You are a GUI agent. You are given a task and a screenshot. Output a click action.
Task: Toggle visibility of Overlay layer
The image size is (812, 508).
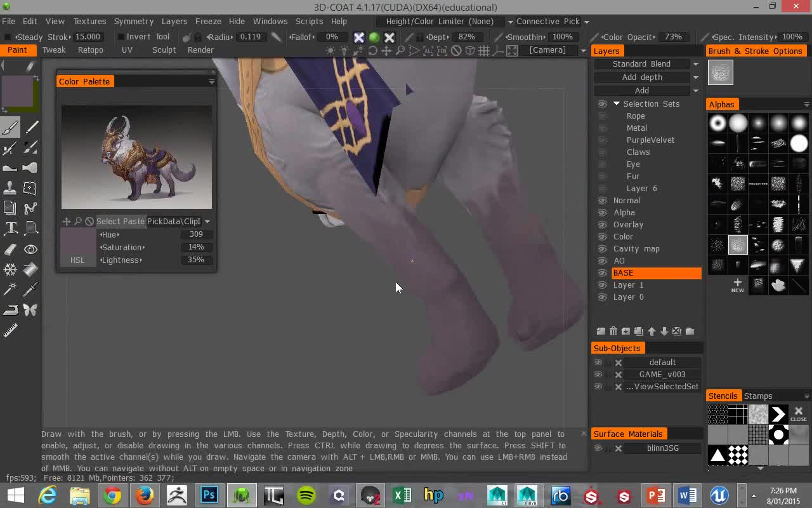click(x=602, y=225)
